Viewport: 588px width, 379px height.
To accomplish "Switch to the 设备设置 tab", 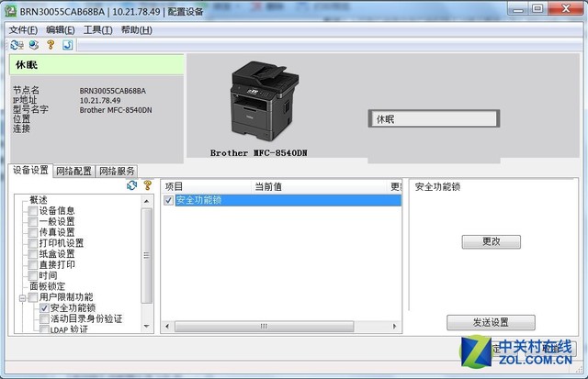I will coord(30,171).
